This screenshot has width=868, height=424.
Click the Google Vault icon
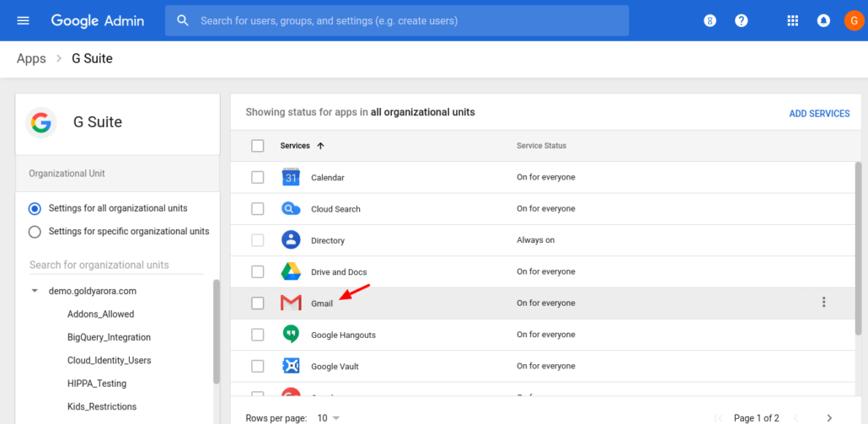point(291,366)
